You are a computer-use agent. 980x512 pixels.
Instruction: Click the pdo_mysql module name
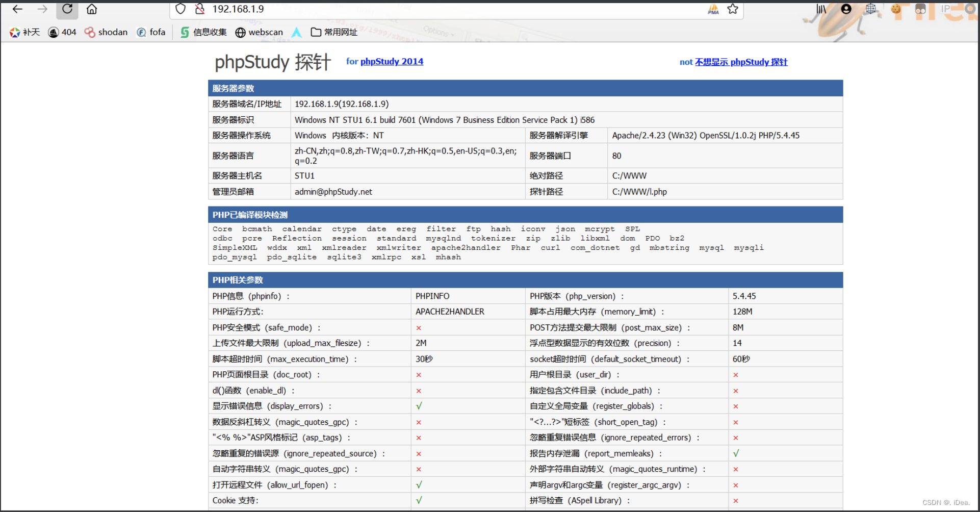point(235,257)
